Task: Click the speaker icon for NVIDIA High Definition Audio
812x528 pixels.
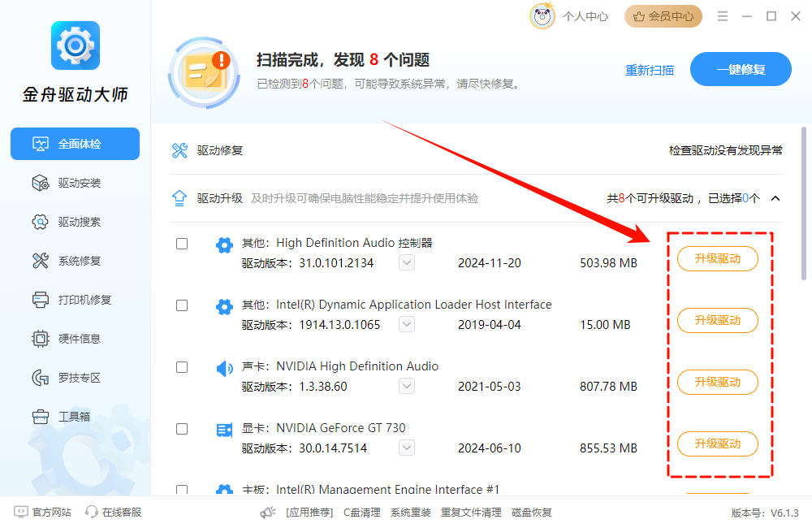Action: click(224, 369)
